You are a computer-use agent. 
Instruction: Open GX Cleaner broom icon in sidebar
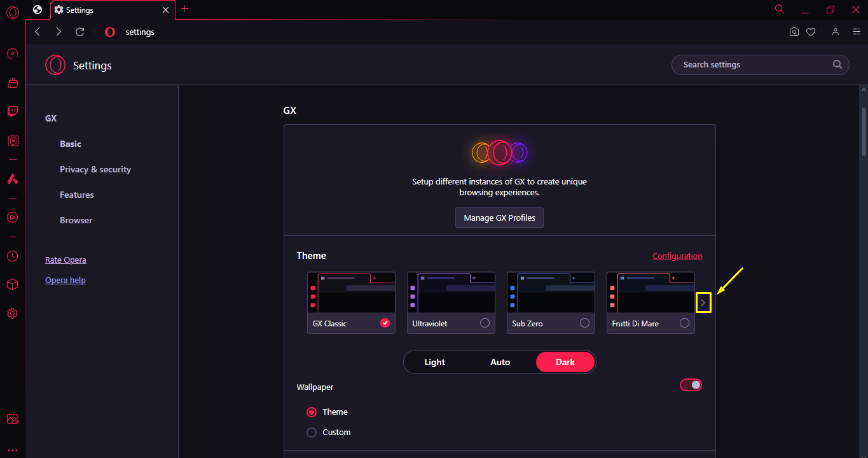coord(12,83)
